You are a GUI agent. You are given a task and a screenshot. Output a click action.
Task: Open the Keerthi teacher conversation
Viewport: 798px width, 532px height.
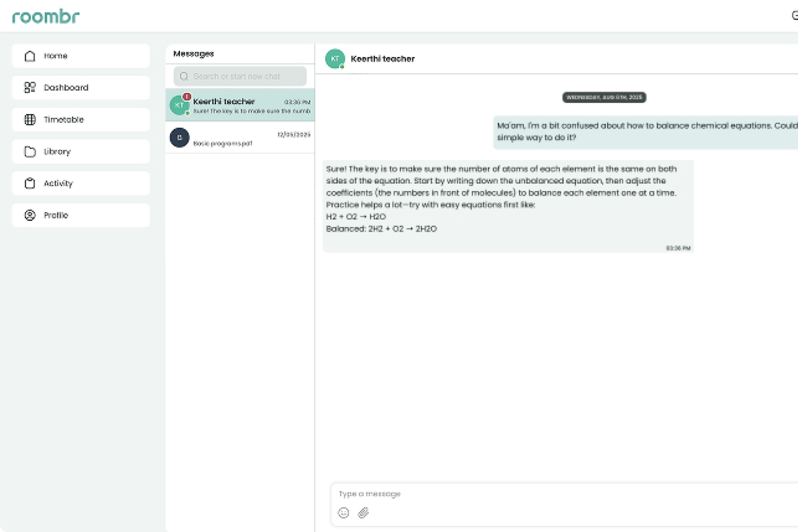[x=240, y=106]
